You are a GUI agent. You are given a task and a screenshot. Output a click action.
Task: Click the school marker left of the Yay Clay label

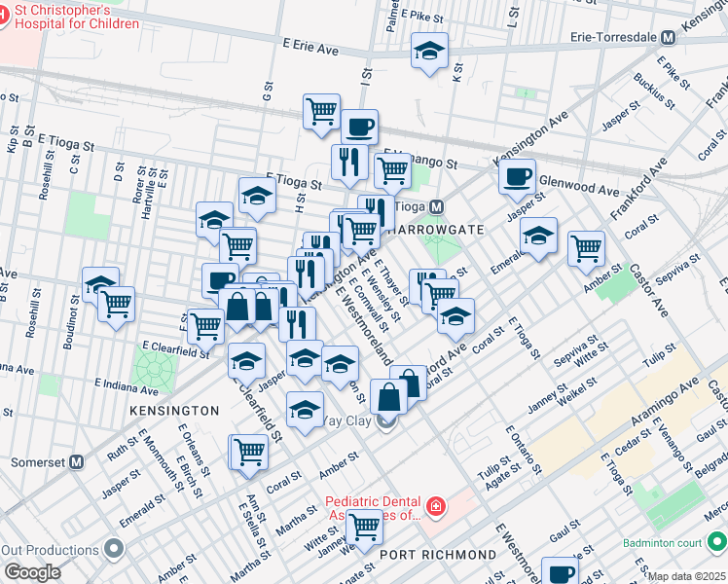coord(305,411)
